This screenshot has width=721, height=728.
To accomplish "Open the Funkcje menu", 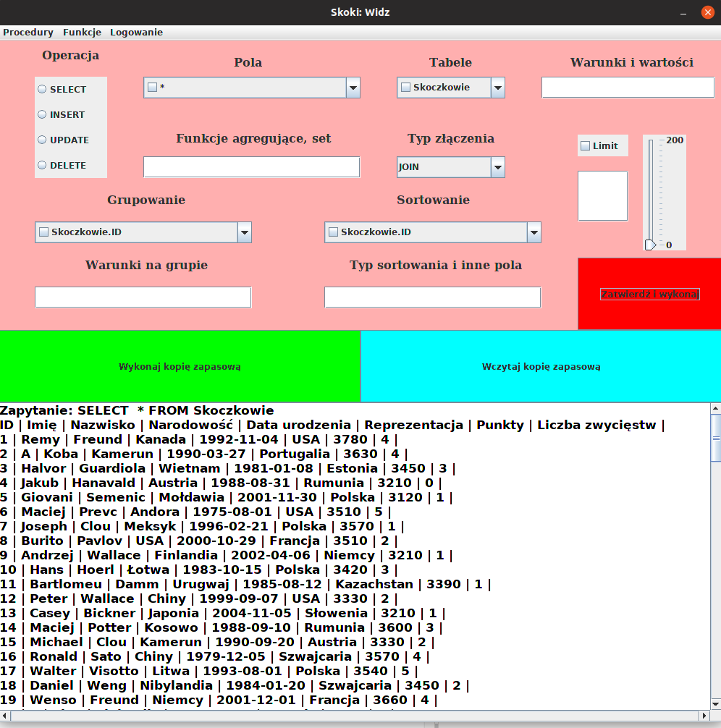I will (81, 32).
